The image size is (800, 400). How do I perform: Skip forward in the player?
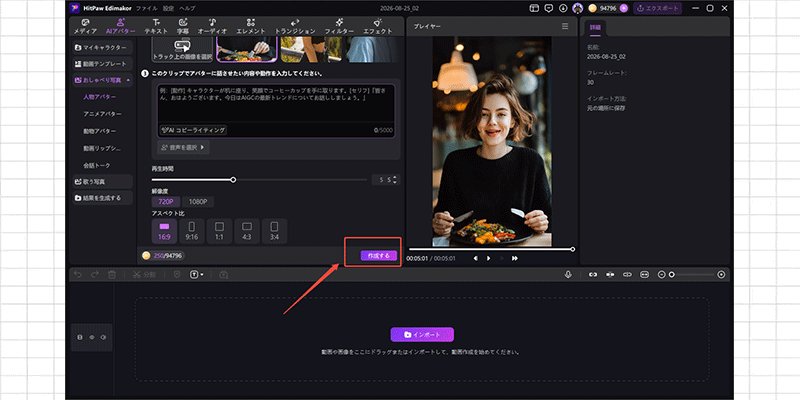point(515,258)
